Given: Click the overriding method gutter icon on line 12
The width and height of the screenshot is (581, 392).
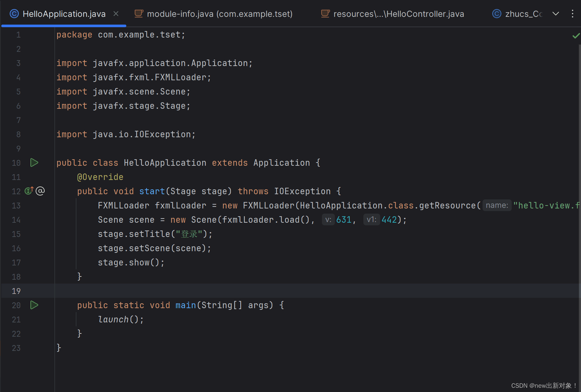Looking at the screenshot, I should pos(29,191).
